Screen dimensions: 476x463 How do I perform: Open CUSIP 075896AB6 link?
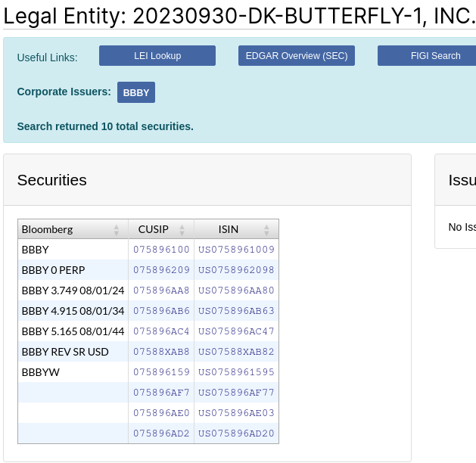coord(161,311)
